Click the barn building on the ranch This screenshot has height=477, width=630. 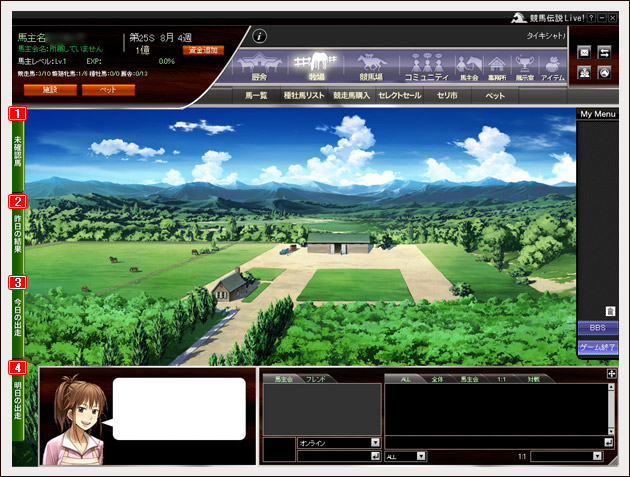(x=339, y=244)
